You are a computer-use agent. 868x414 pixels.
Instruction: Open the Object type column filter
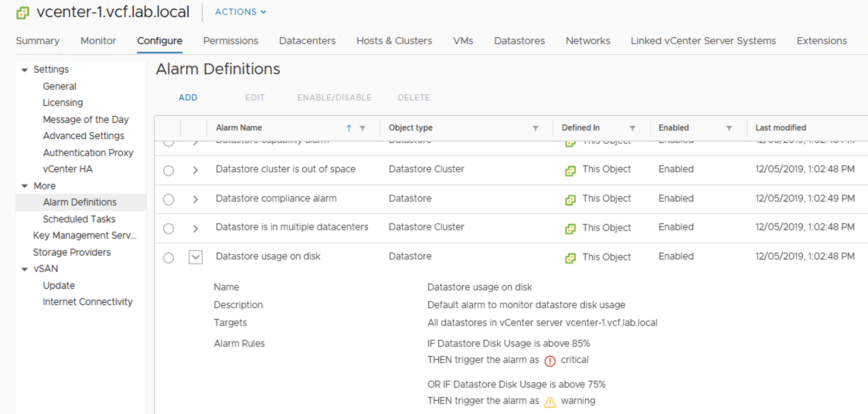point(536,128)
